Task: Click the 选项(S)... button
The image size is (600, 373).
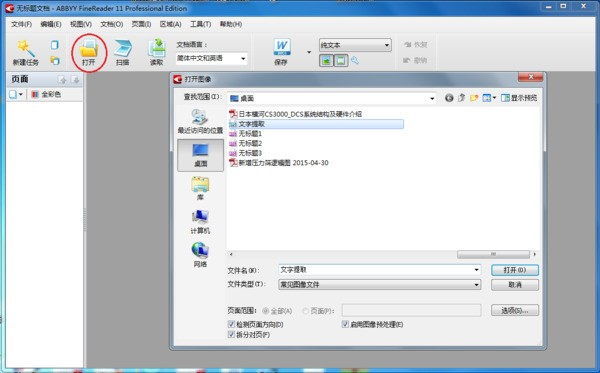Action: 515,310
